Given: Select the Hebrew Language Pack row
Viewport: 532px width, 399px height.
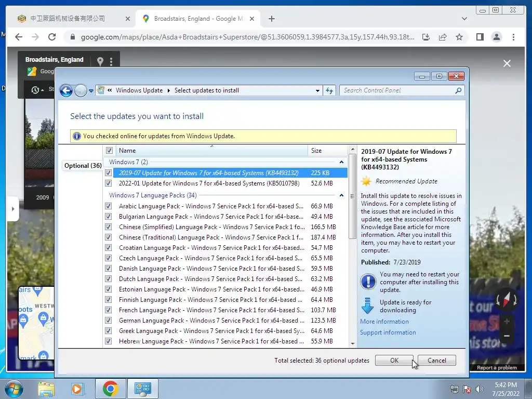Looking at the screenshot, I should click(225, 341).
